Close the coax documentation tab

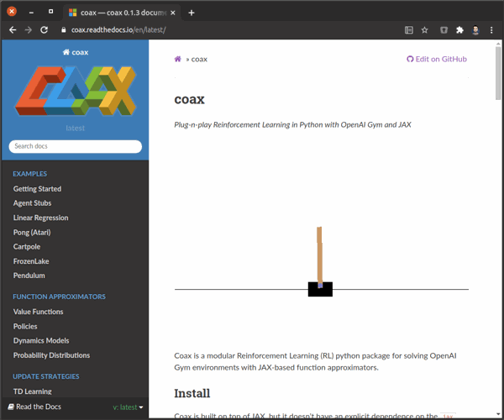tap(173, 13)
